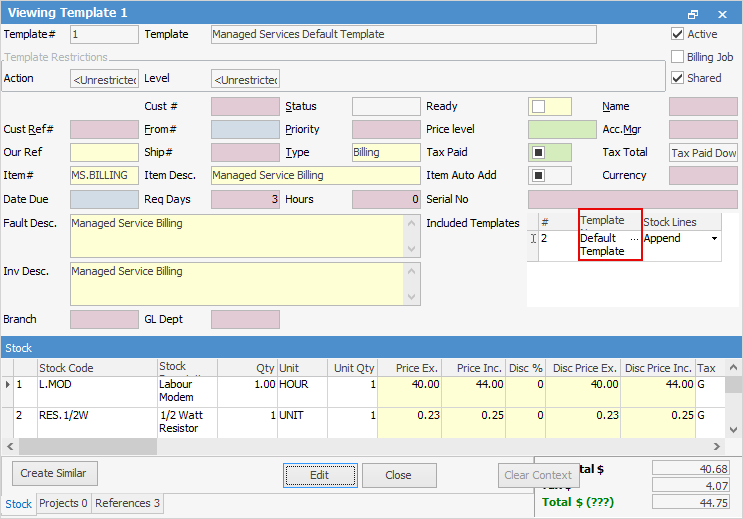This screenshot has height=519, width=743.
Task: Click stock grid vertical scroll down arrow
Action: (734, 430)
